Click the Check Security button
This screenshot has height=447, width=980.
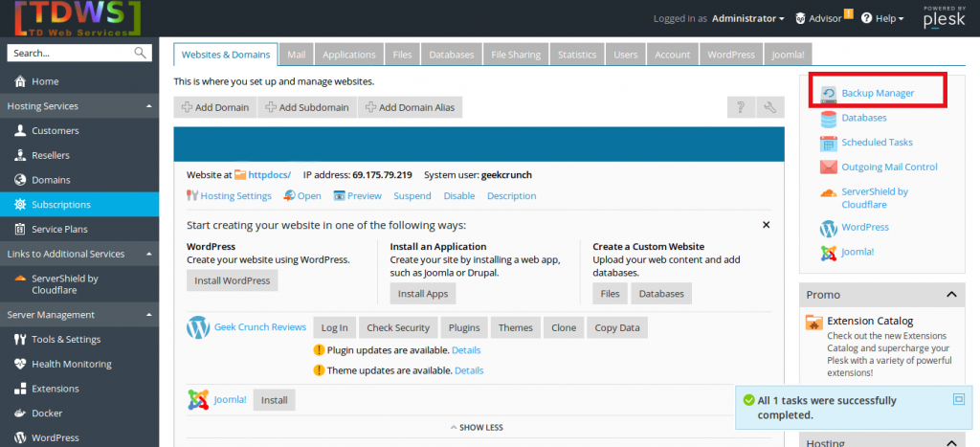click(x=398, y=327)
